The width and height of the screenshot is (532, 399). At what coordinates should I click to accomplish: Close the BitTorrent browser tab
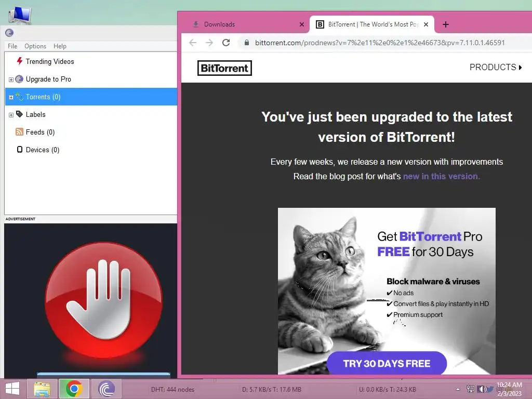pos(426,24)
